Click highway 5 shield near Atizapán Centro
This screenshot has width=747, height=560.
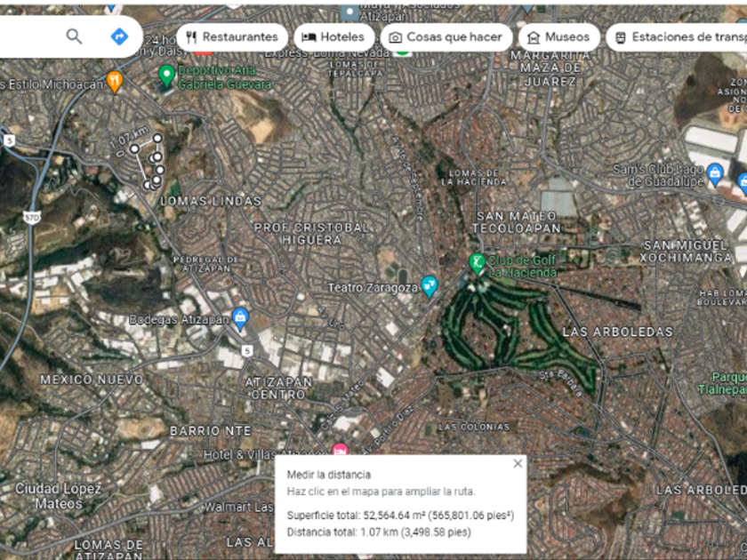tap(247, 351)
